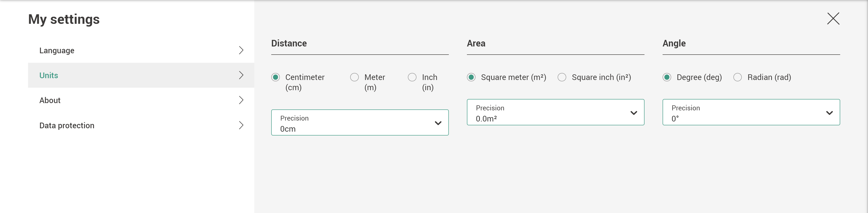
Task: Click the Distance section heading
Action: tap(289, 44)
